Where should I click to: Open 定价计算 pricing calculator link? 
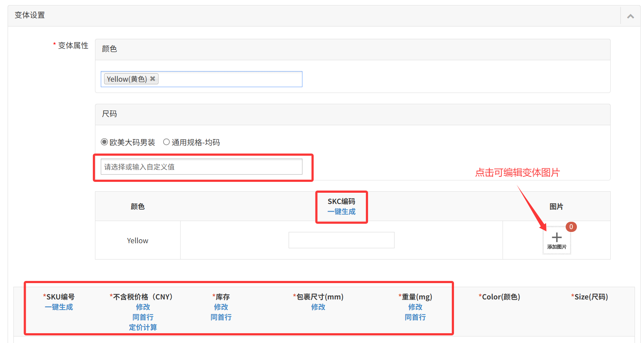point(143,327)
